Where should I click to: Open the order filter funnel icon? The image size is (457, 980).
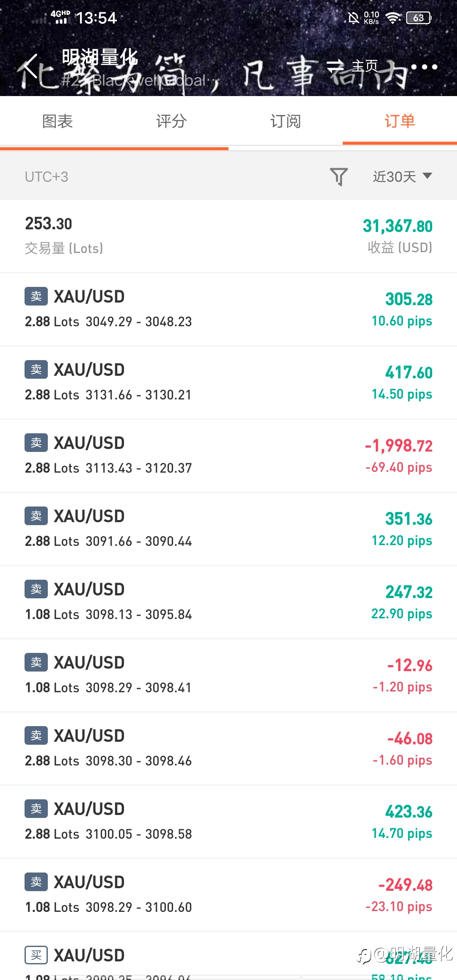[339, 176]
